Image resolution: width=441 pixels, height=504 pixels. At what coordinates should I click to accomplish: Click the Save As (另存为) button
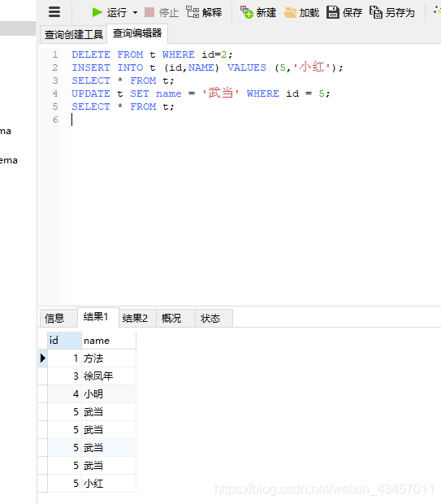(x=391, y=12)
